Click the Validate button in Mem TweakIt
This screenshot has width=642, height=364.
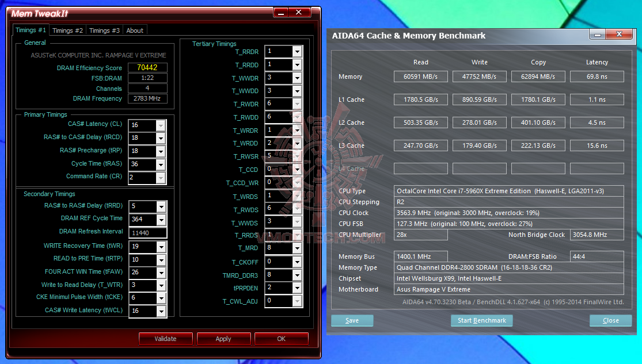[x=165, y=339]
